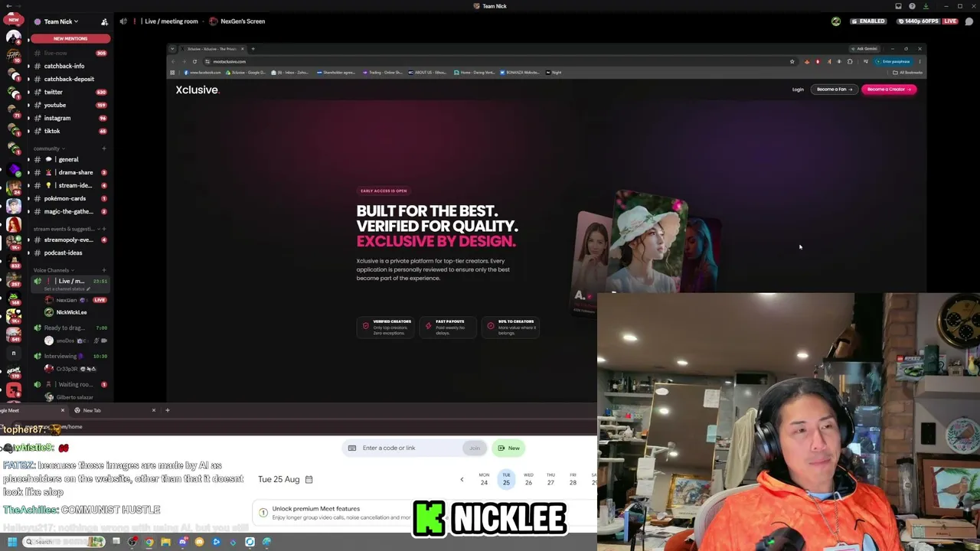The width and height of the screenshot is (980, 551).
Task: Bookmark this page with the star icon
Action: pos(792,61)
